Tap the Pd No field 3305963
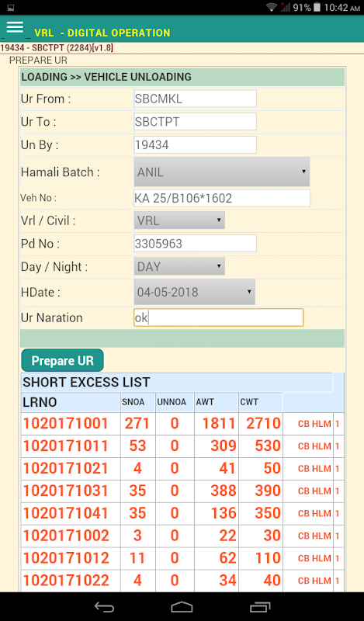364x621 pixels. 196,243
